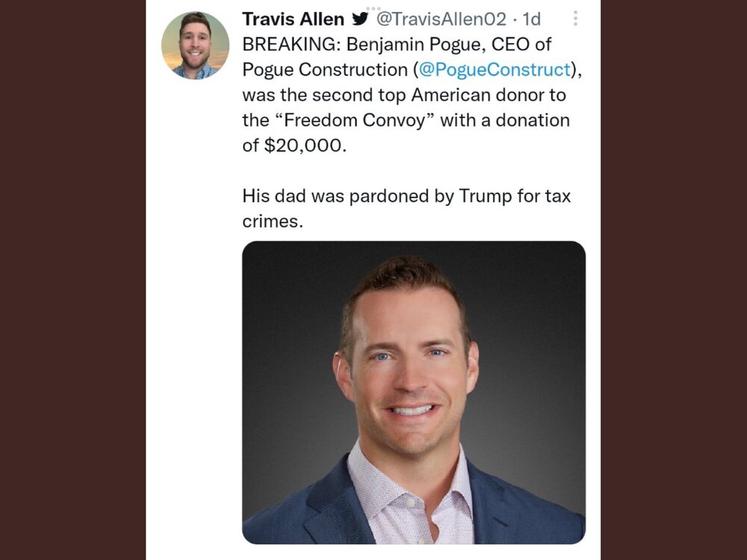Open the @PogueConstruct mention link

pos(493,69)
